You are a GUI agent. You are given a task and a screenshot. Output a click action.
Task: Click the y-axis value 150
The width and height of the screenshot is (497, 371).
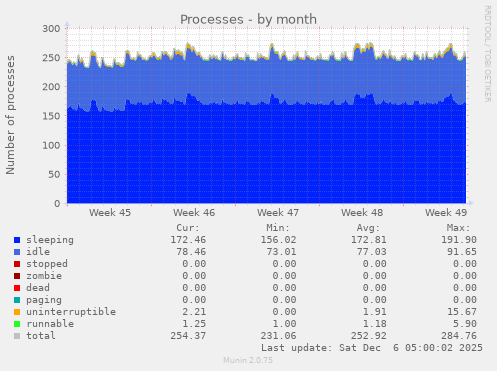click(x=51, y=116)
